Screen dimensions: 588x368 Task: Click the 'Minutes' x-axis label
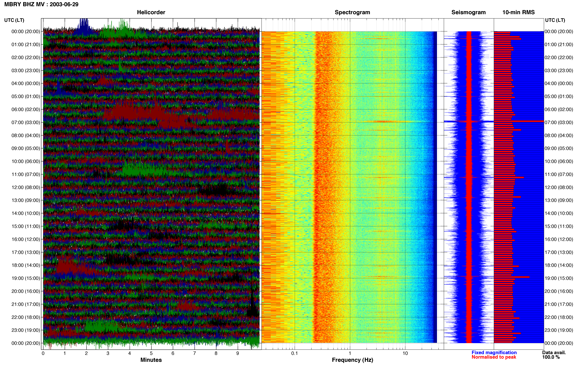tap(151, 360)
